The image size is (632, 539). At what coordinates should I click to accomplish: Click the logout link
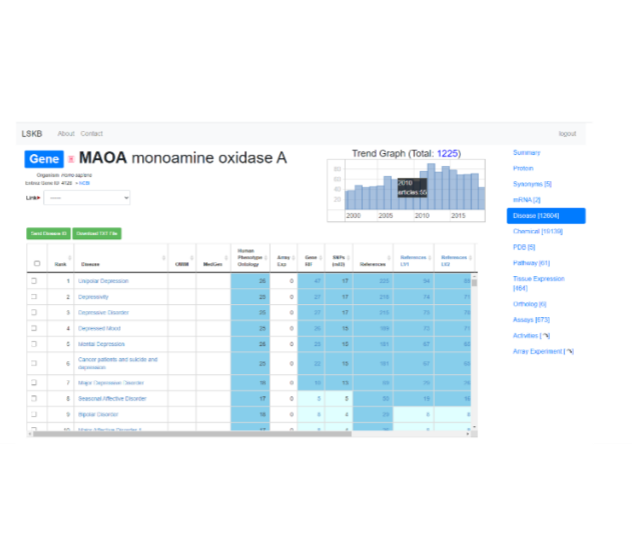point(567,134)
